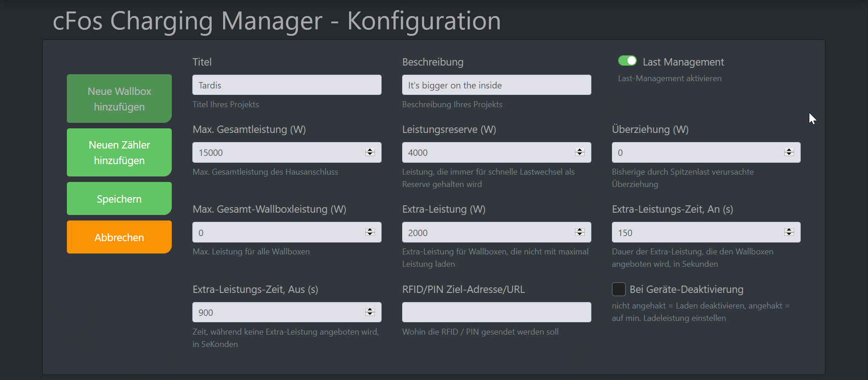Use the Extra-Leistungs-Zeit, Aus spinner arrows

[x=370, y=312]
